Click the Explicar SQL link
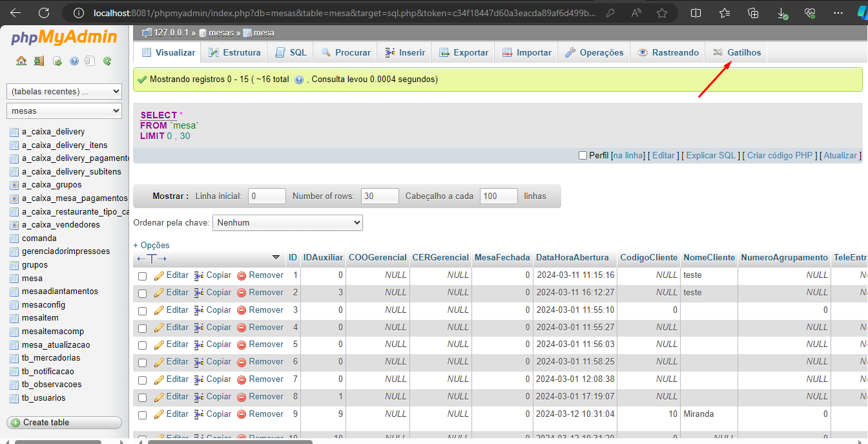 (711, 156)
